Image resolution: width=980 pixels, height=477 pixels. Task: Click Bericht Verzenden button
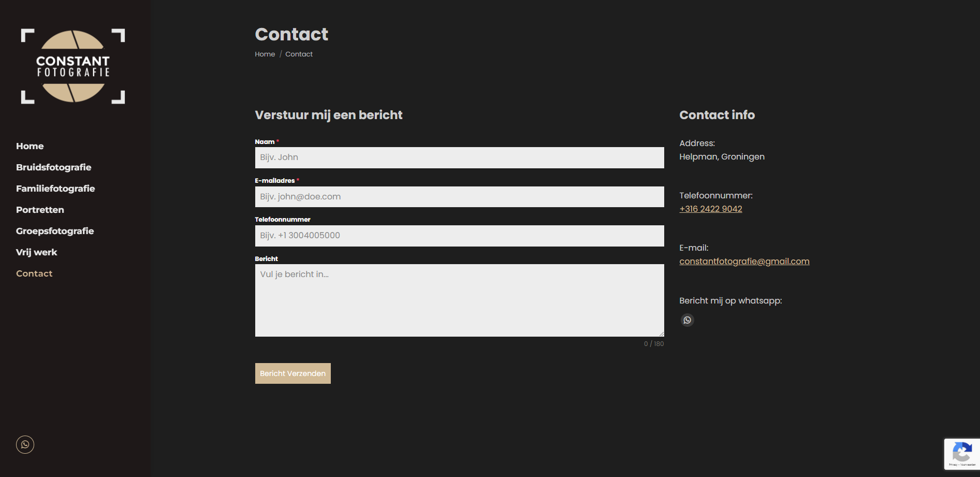[293, 373]
